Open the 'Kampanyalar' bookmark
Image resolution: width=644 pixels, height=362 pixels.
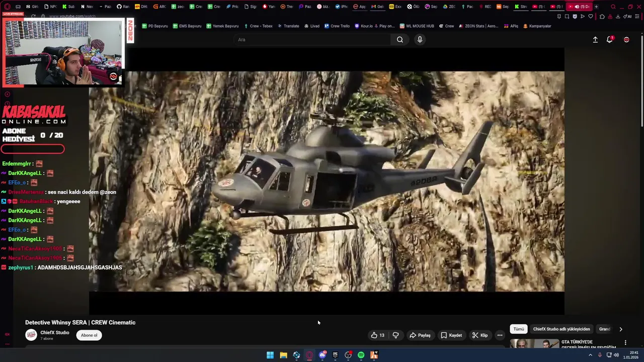click(x=537, y=26)
